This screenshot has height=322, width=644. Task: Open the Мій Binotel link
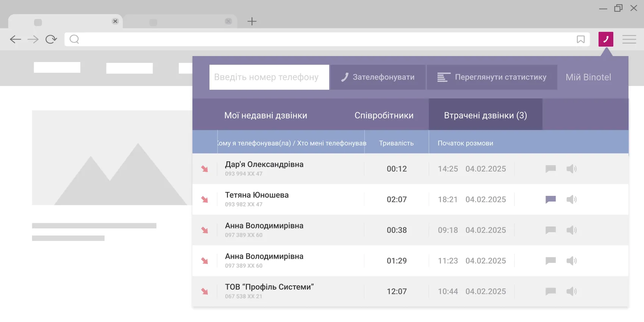(588, 77)
